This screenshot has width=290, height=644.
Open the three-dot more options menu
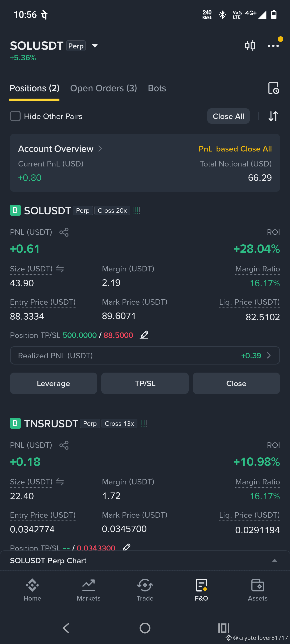273,46
